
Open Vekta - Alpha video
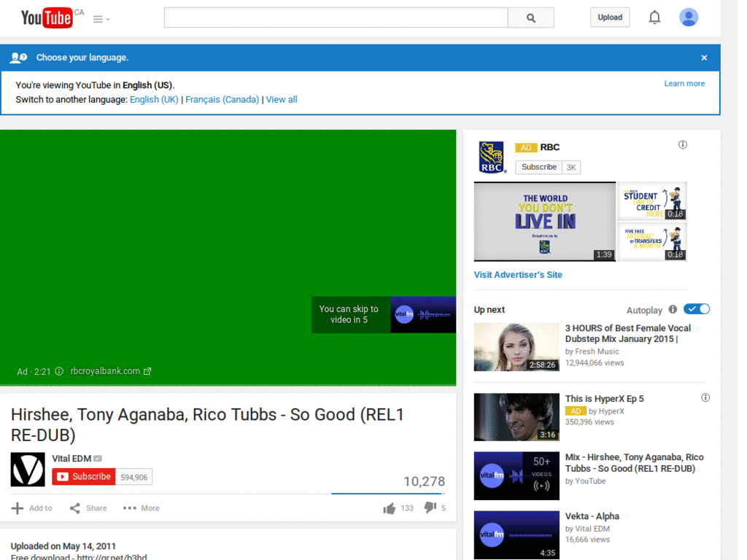click(x=592, y=516)
